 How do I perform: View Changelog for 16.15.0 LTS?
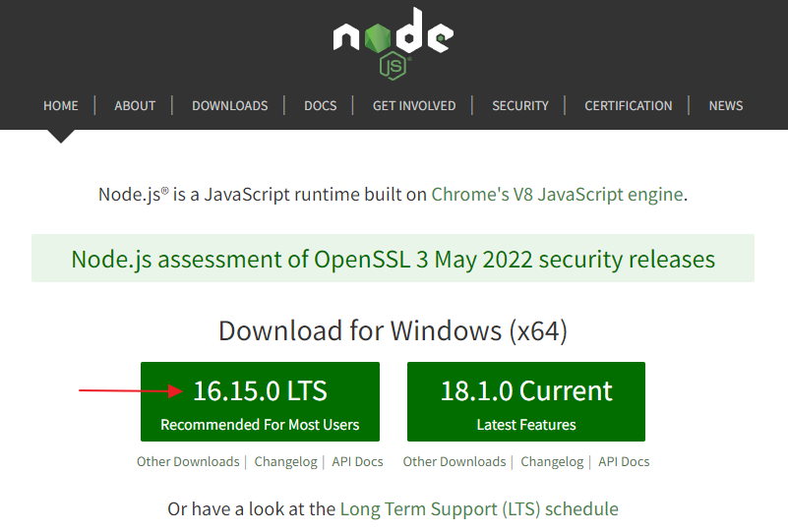pyautogui.click(x=286, y=461)
